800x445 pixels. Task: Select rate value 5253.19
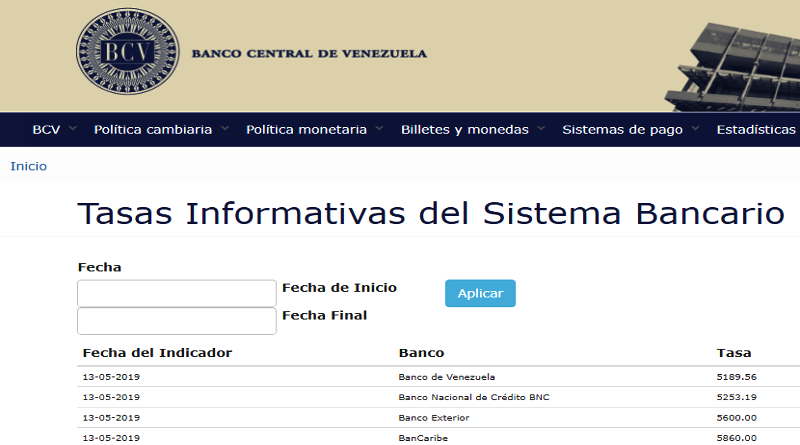tap(736, 397)
